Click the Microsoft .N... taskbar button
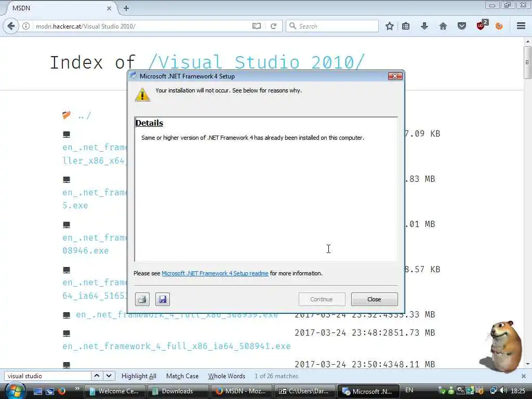Viewport: 532px width, 399px height. (x=368, y=391)
